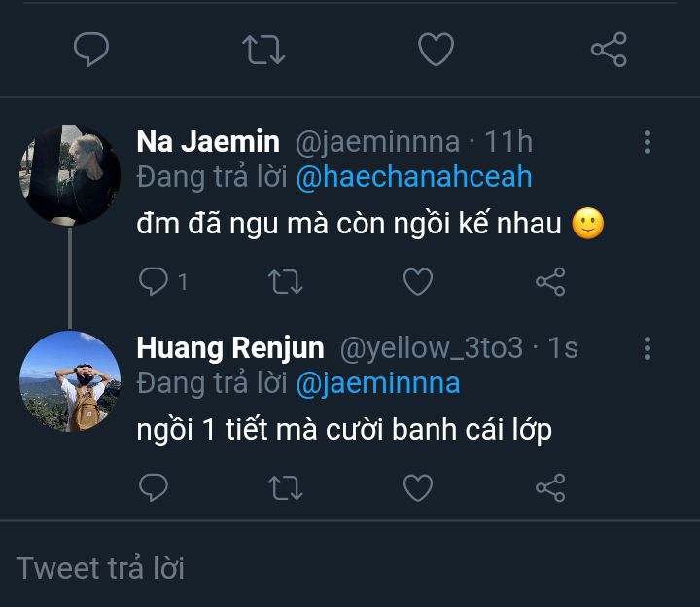
Task: Share Huang Renjun's tweet
Action: 550,487
